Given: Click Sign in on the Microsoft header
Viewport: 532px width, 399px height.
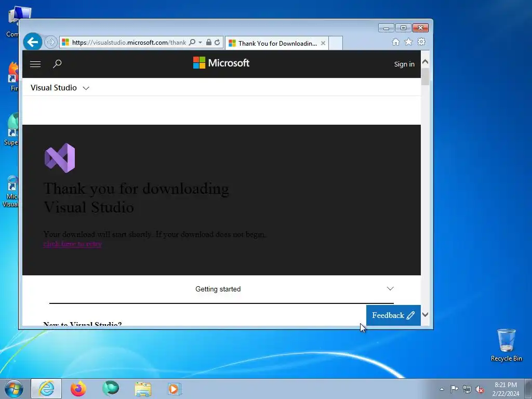Looking at the screenshot, I should [404, 64].
